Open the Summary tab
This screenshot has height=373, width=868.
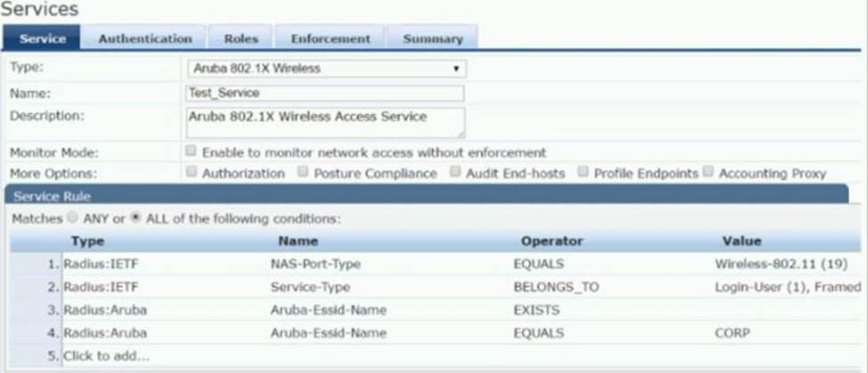click(432, 38)
